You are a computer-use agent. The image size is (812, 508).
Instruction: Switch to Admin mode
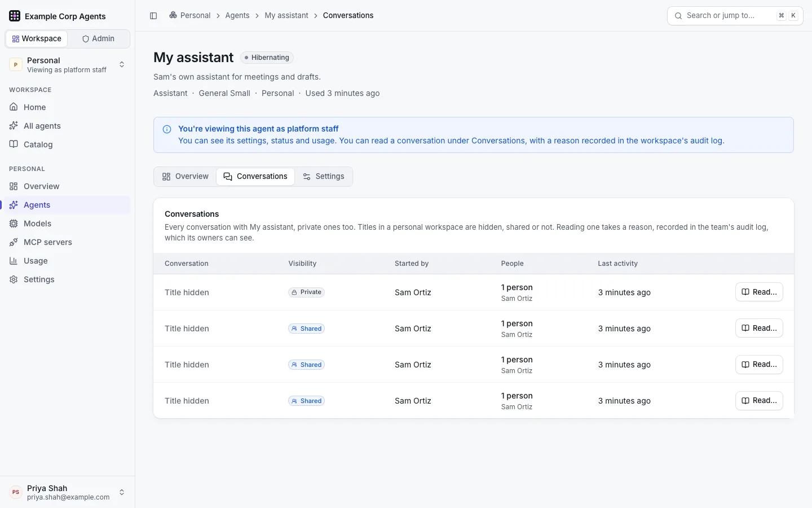click(x=99, y=38)
